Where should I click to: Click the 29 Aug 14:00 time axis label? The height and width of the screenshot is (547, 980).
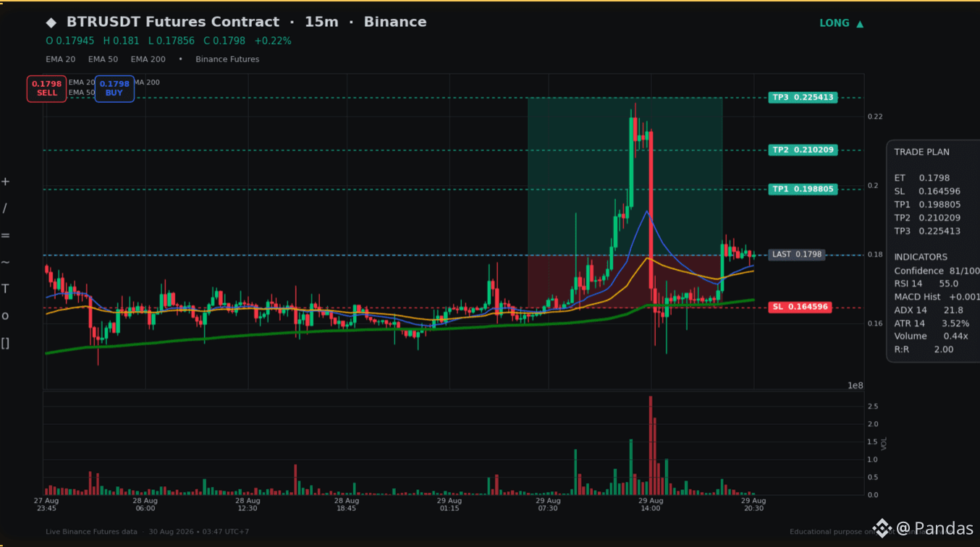click(x=651, y=504)
